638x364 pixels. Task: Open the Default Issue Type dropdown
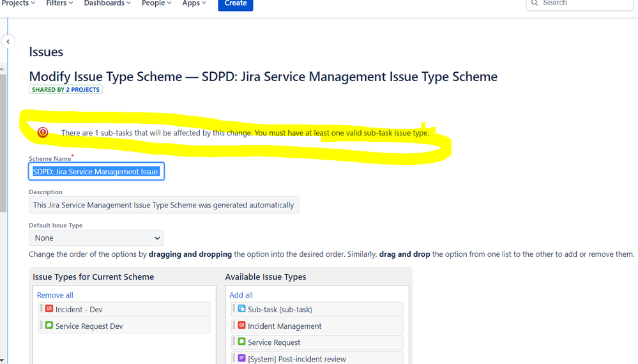point(96,238)
